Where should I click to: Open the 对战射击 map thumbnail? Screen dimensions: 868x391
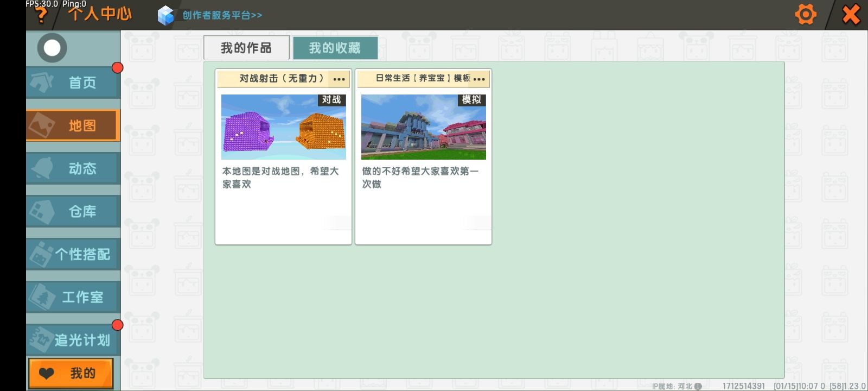click(283, 127)
